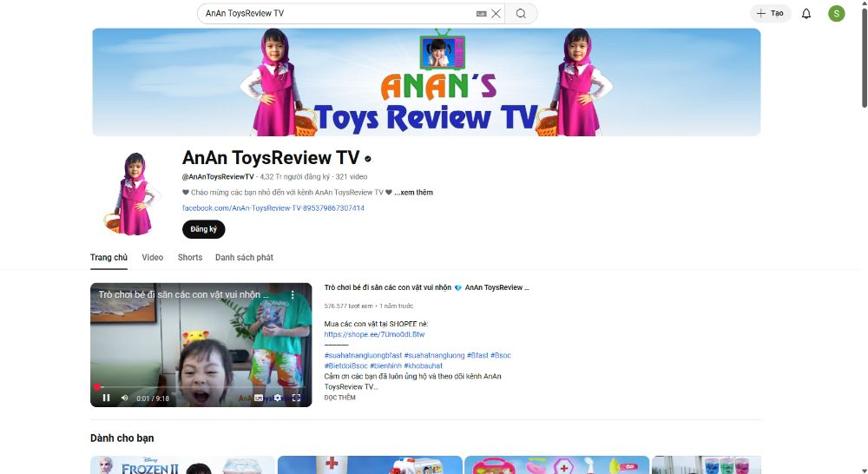The height and width of the screenshot is (474, 868).
Task: Click hashtag #suahatnangluongbfast
Action: pos(363,356)
